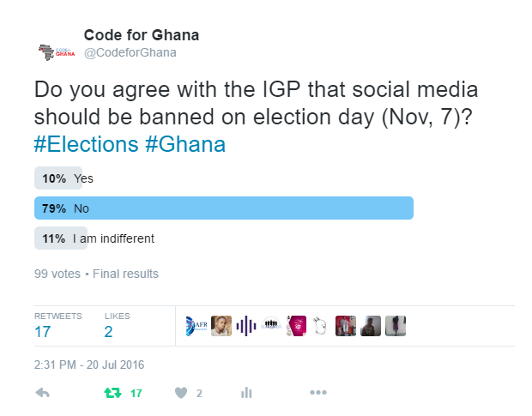
Task: Like the tweet with heart icon
Action: click(181, 393)
